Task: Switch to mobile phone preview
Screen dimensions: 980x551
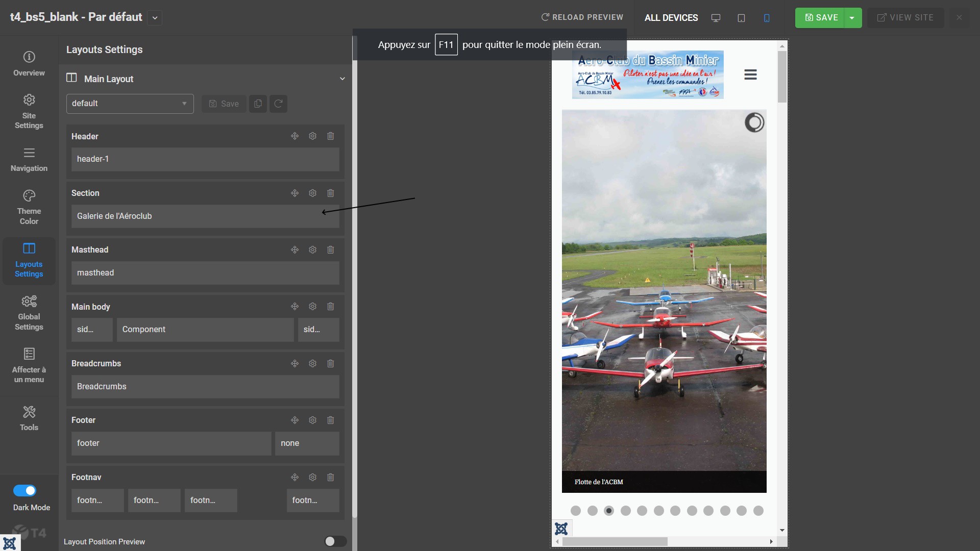Action: pyautogui.click(x=767, y=18)
